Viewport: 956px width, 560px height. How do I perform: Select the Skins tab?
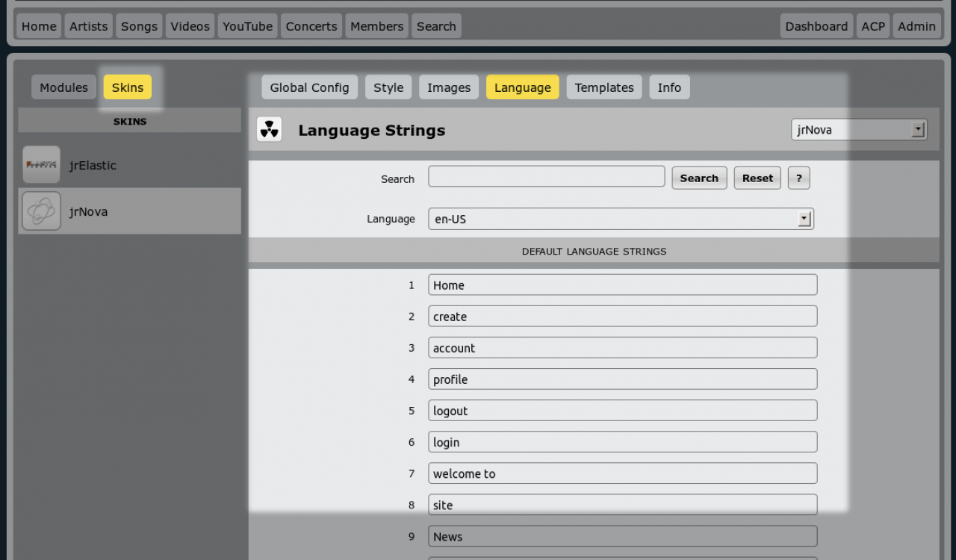[128, 87]
